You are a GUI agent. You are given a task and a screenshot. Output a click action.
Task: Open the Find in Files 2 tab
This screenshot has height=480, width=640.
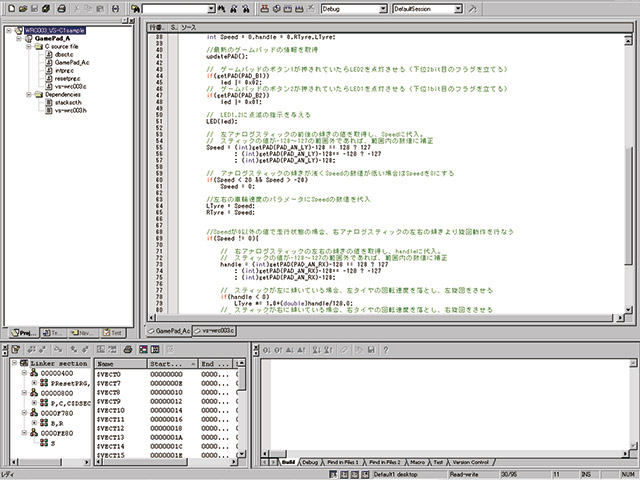384,462
